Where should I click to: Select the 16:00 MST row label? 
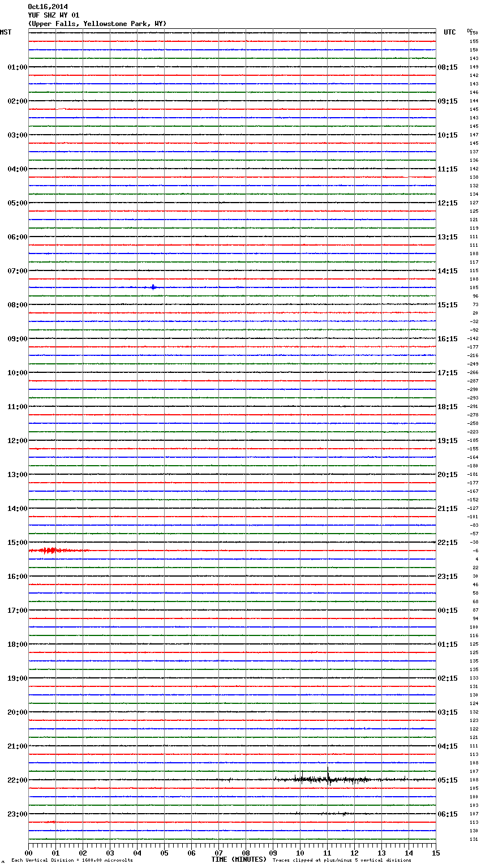coord(17,577)
